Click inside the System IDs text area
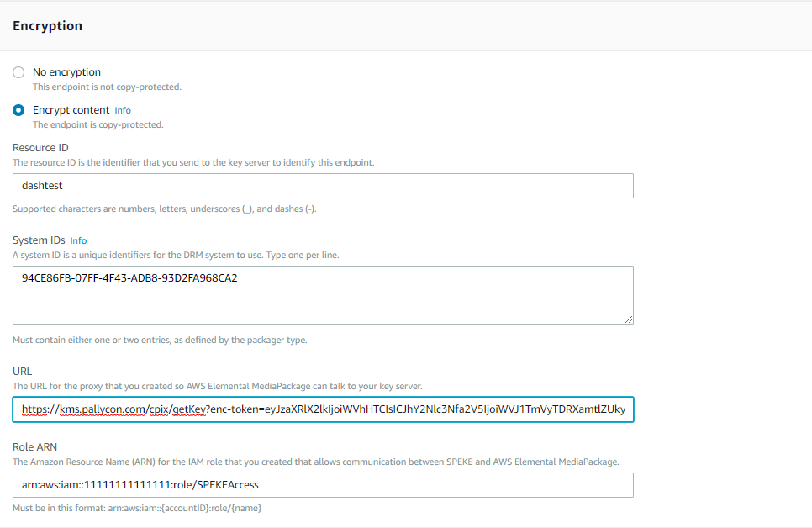The width and height of the screenshot is (812, 528). (323, 294)
